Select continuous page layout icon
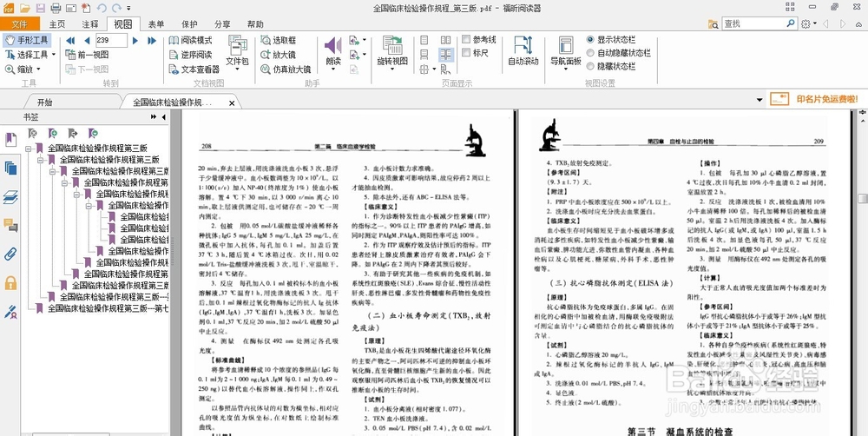 point(424,55)
